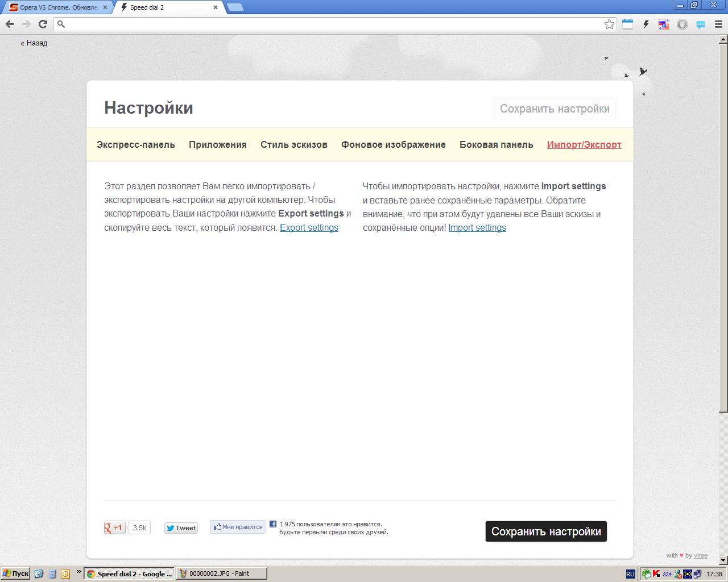Open the calendar extension icon
The width and height of the screenshot is (728, 582).
627,24
